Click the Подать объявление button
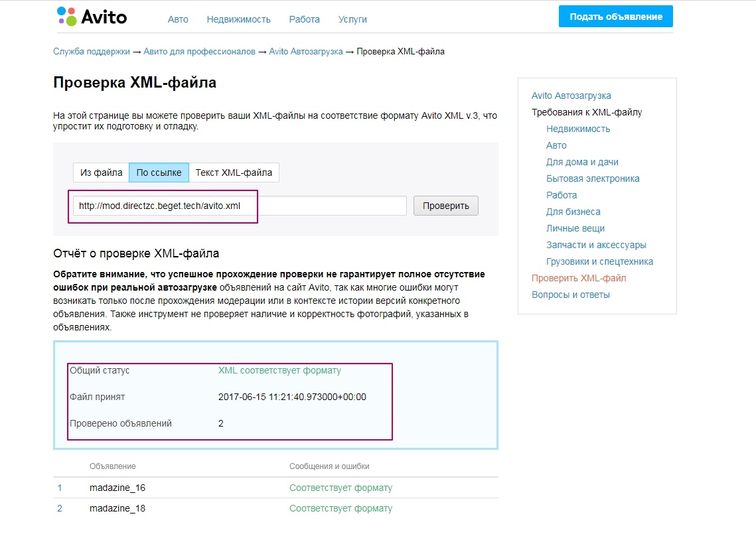This screenshot has width=756, height=548. [x=616, y=17]
